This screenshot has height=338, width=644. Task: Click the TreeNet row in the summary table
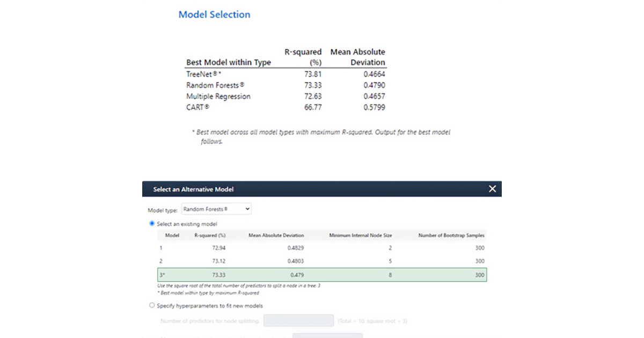tap(286, 75)
